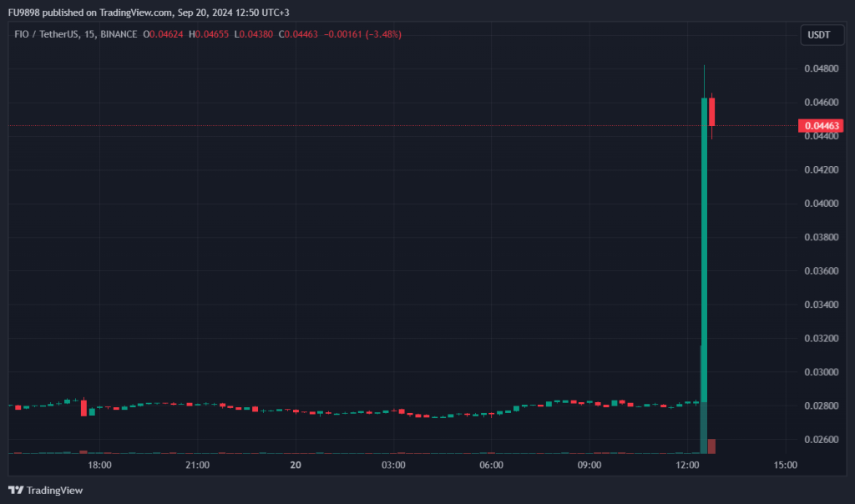Click the red 0.04463 current price label

coord(821,126)
